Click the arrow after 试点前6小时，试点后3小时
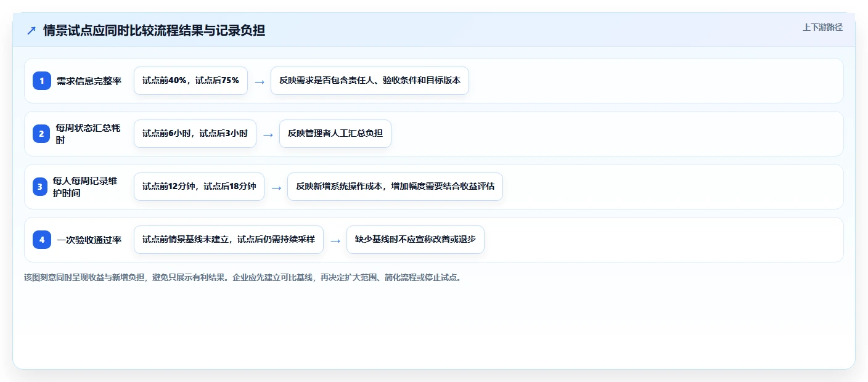The width and height of the screenshot is (868, 382). pyautogui.click(x=268, y=134)
